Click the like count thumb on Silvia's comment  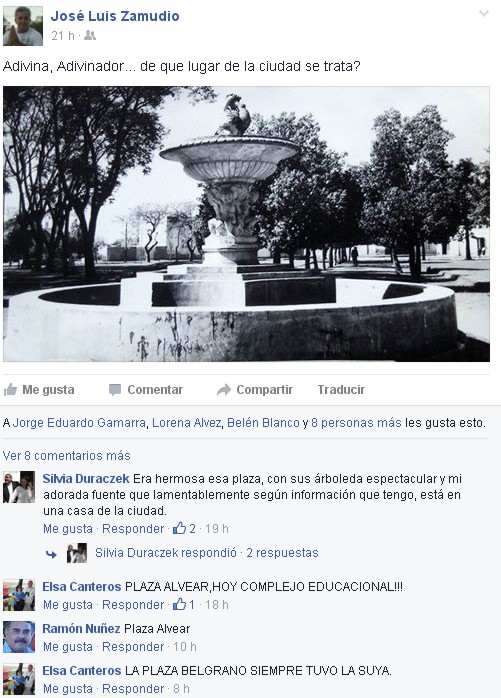point(179,528)
